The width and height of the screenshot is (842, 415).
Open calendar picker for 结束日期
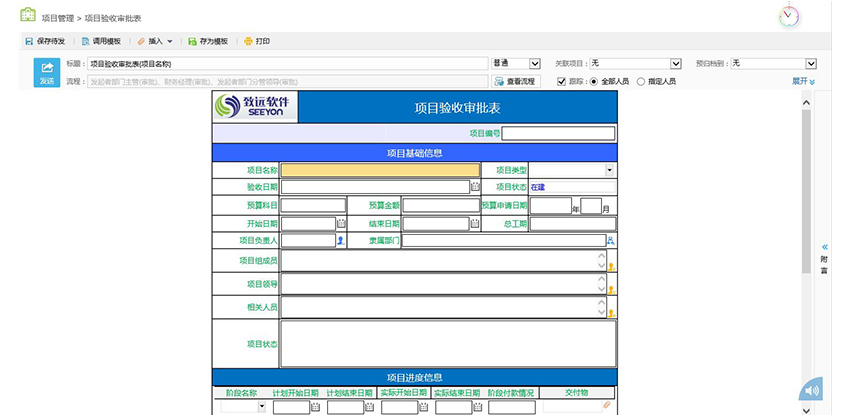[x=475, y=224]
